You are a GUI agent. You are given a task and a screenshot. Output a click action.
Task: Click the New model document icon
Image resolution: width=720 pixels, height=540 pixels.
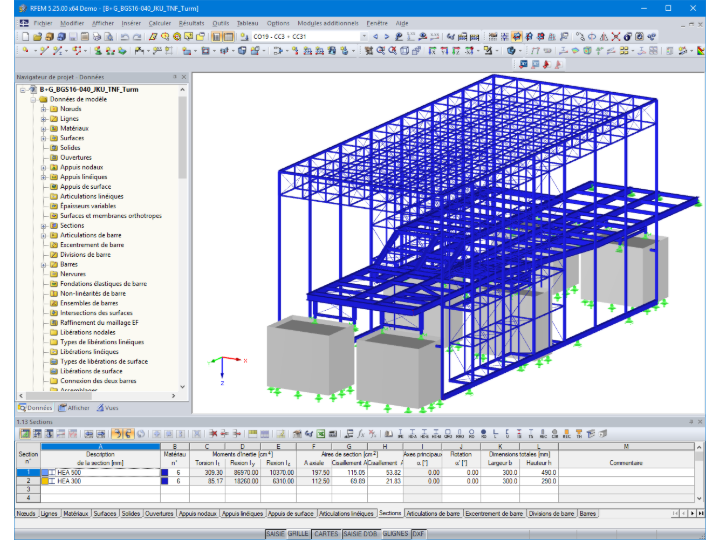tap(25, 37)
